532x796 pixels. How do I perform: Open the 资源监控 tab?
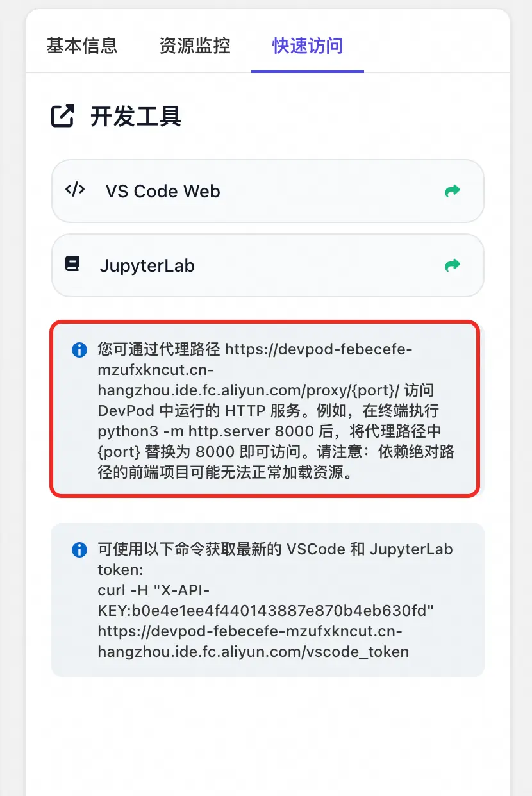pyautogui.click(x=195, y=46)
